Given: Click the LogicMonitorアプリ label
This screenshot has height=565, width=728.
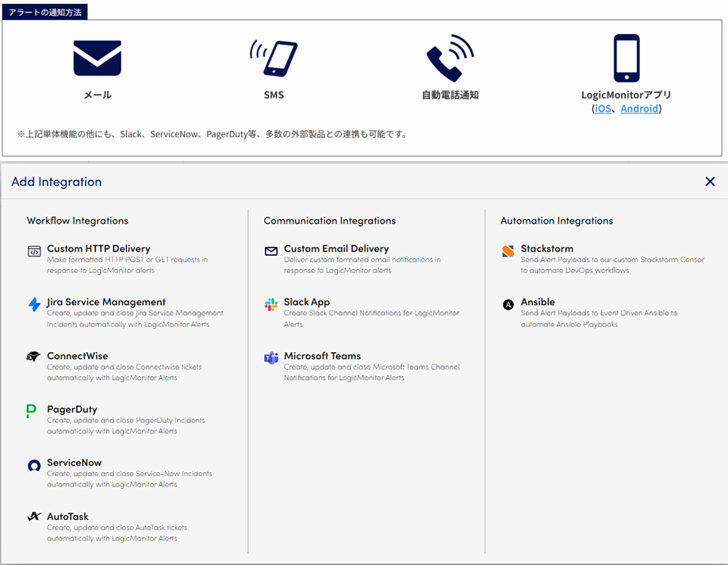Looking at the screenshot, I should click(x=626, y=94).
